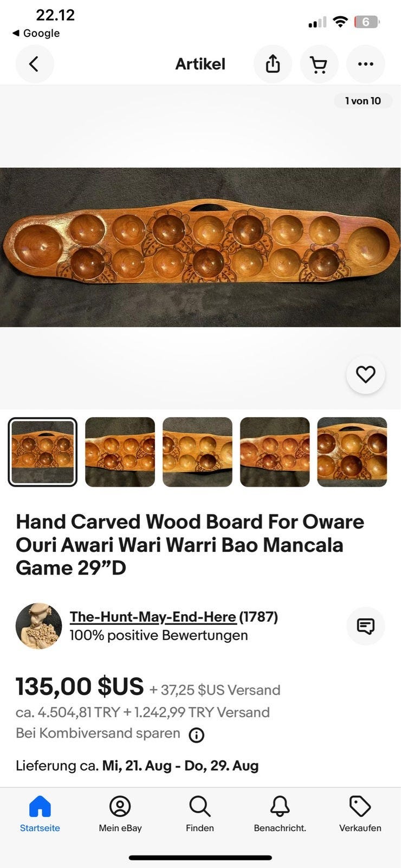This screenshot has height=868, width=401.
Task: Select the second product thumbnail
Action: click(x=120, y=452)
